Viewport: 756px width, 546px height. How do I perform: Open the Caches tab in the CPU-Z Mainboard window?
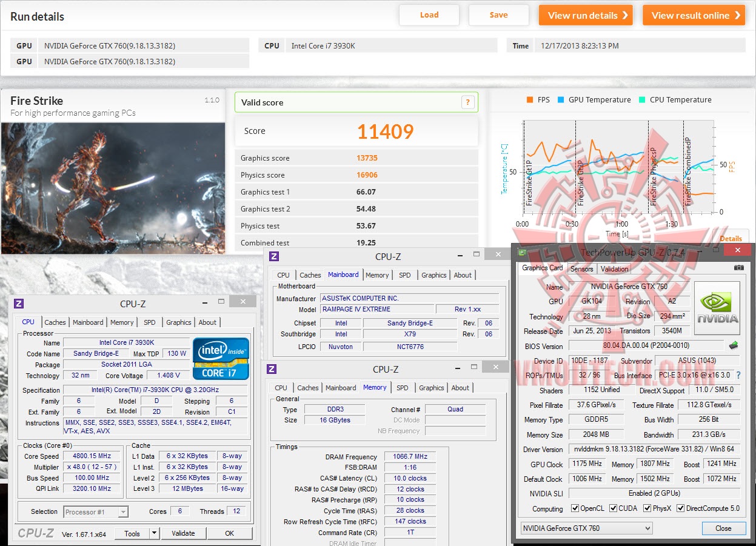310,275
